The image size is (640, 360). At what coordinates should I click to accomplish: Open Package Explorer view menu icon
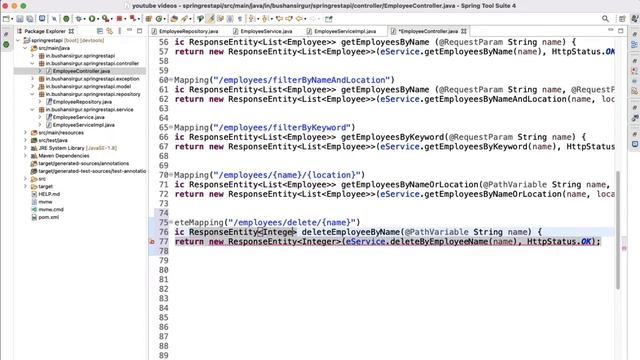pos(120,31)
